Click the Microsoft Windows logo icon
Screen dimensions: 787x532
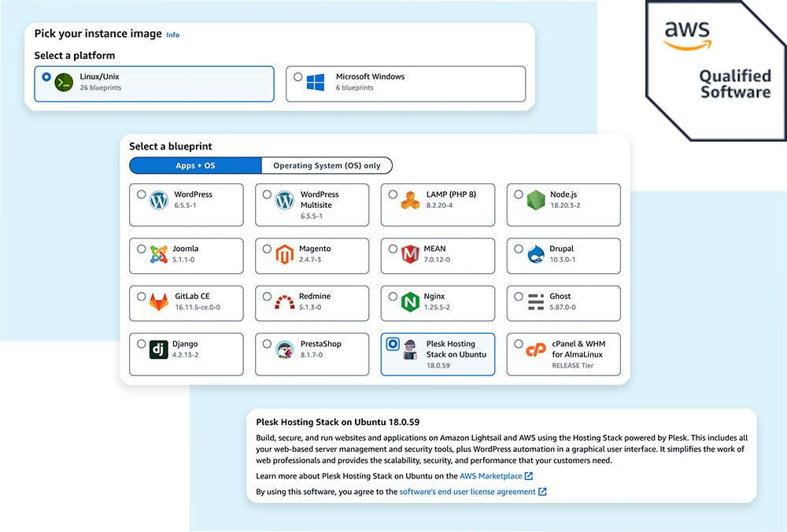coord(316,83)
